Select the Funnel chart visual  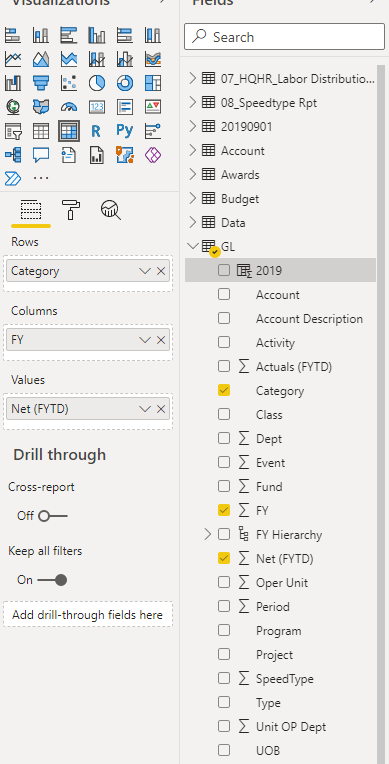tap(41, 83)
